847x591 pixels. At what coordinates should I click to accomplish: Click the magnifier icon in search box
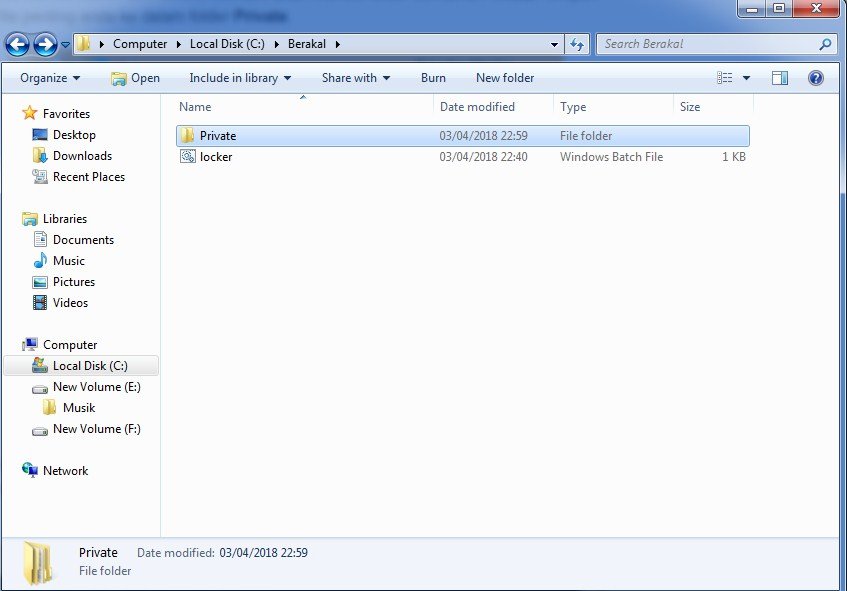825,44
